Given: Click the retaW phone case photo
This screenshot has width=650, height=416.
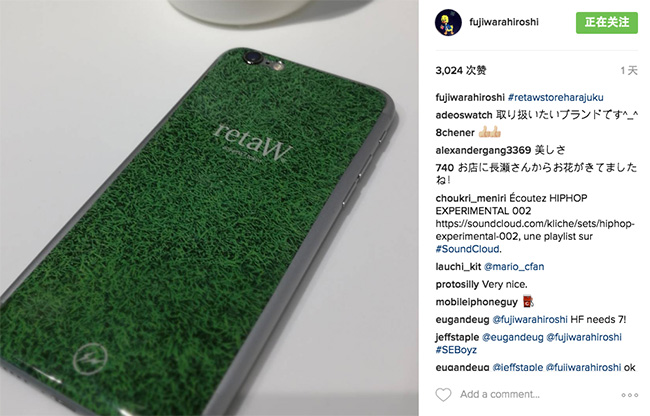Looking at the screenshot, I should (209, 208).
